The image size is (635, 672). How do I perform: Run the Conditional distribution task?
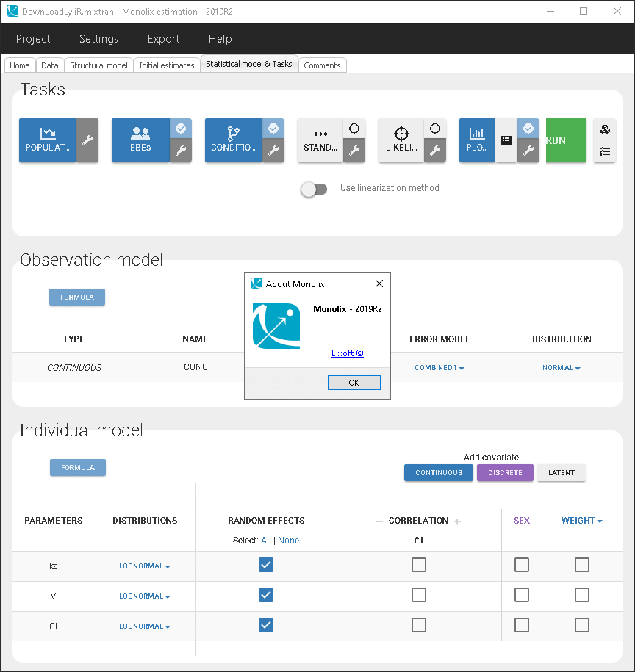click(233, 140)
